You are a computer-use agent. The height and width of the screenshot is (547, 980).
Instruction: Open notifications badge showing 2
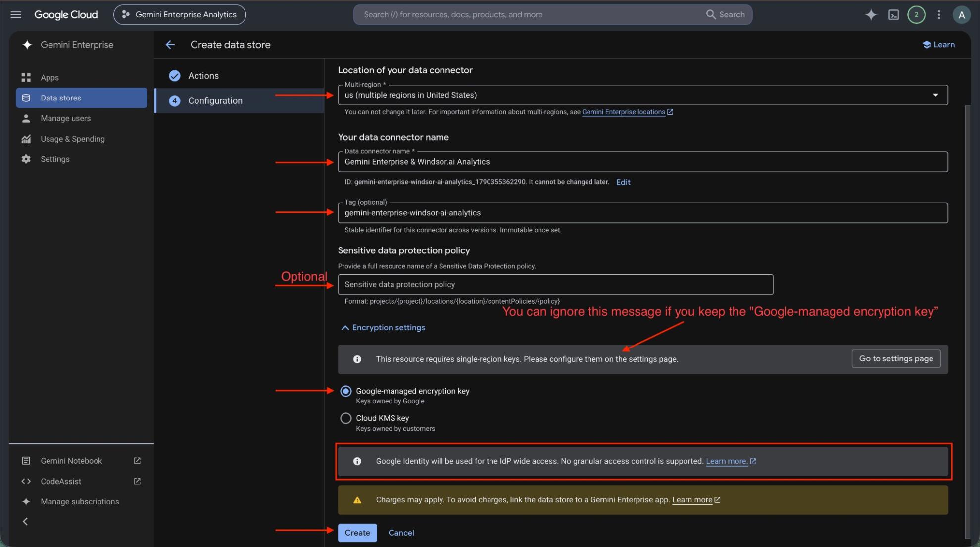click(916, 14)
